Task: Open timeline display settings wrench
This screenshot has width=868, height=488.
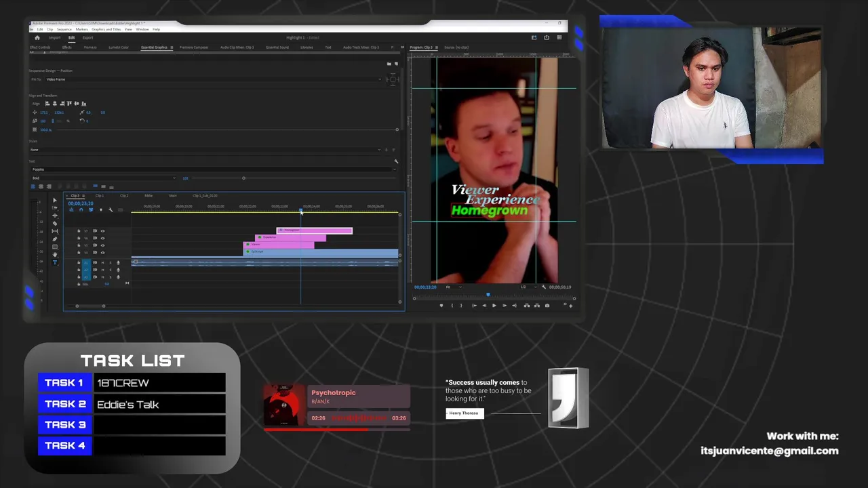Action: (x=111, y=209)
